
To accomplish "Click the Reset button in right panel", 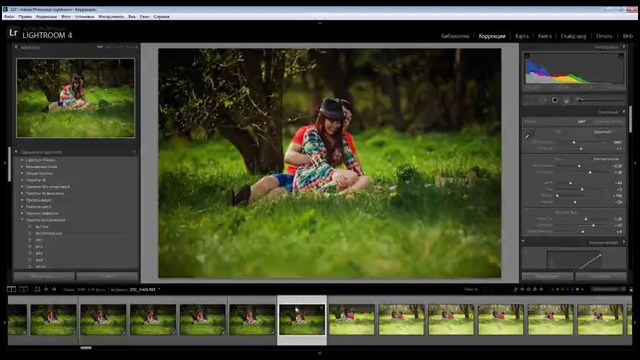I will (601, 277).
